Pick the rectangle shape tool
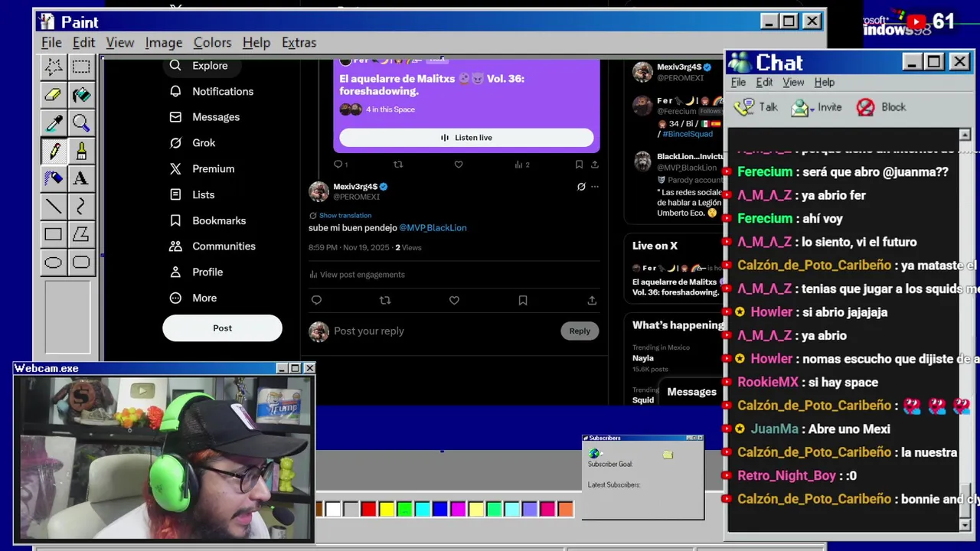Viewport: 980px width, 551px height. pos(53,234)
